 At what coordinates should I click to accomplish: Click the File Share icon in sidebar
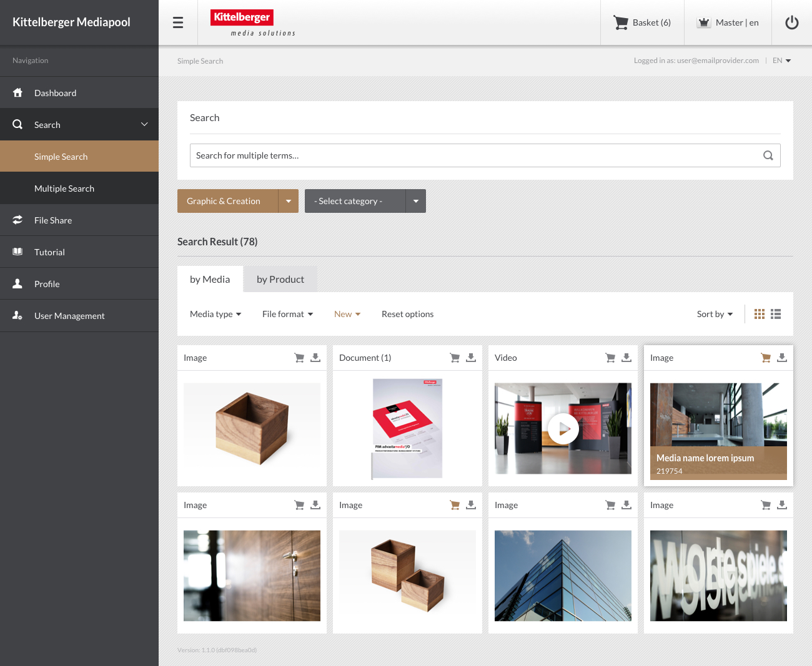17,220
